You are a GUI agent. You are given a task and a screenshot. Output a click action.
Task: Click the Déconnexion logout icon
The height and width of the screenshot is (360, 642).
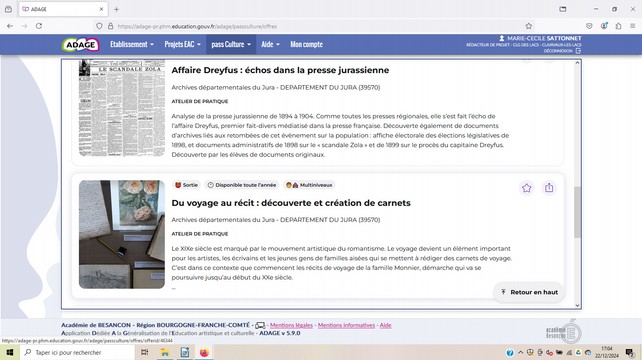click(x=578, y=51)
